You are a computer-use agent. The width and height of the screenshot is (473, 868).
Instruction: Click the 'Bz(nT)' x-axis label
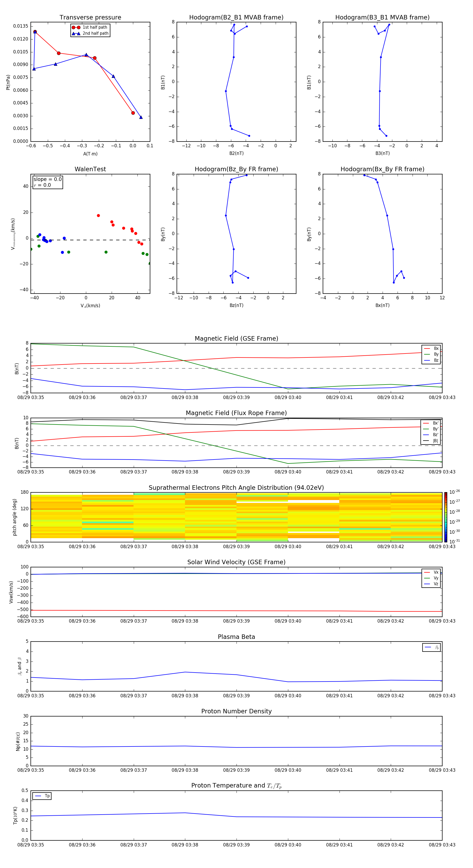[236, 305]
